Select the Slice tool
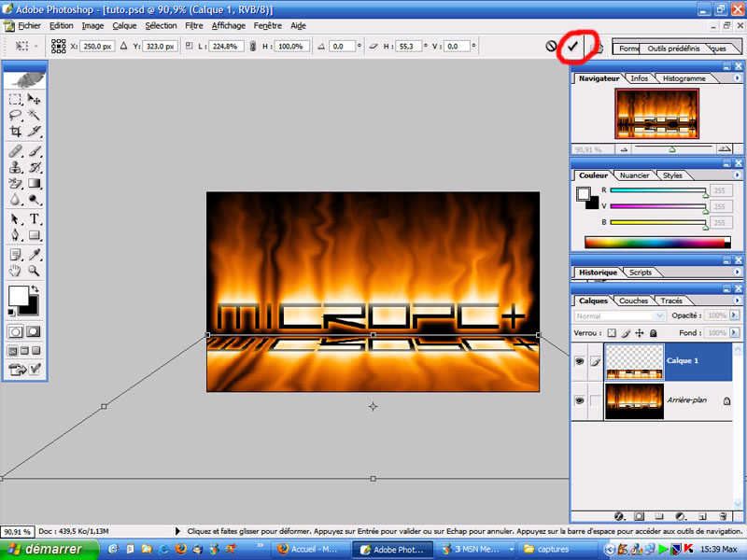 [34, 131]
